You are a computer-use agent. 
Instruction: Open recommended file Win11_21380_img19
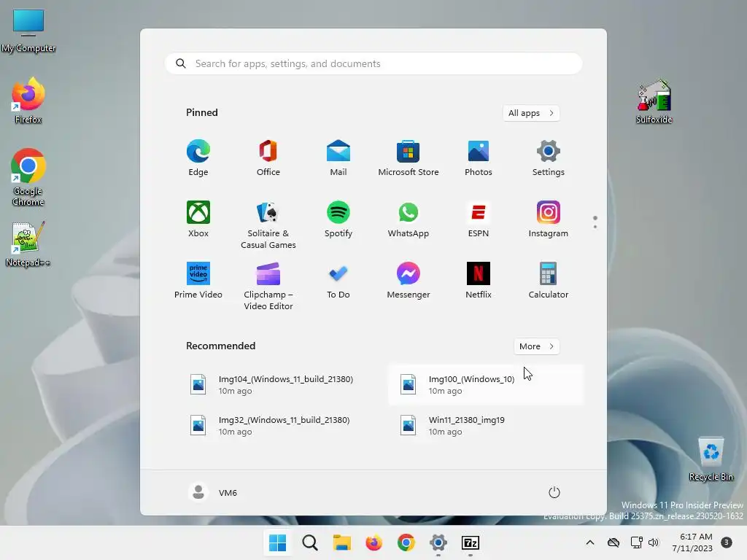tap(486, 426)
